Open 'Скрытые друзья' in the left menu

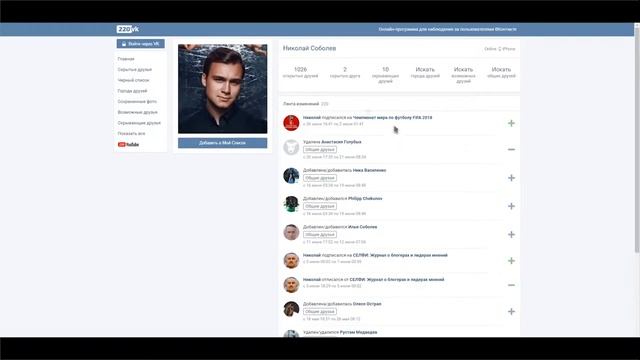[x=134, y=70]
